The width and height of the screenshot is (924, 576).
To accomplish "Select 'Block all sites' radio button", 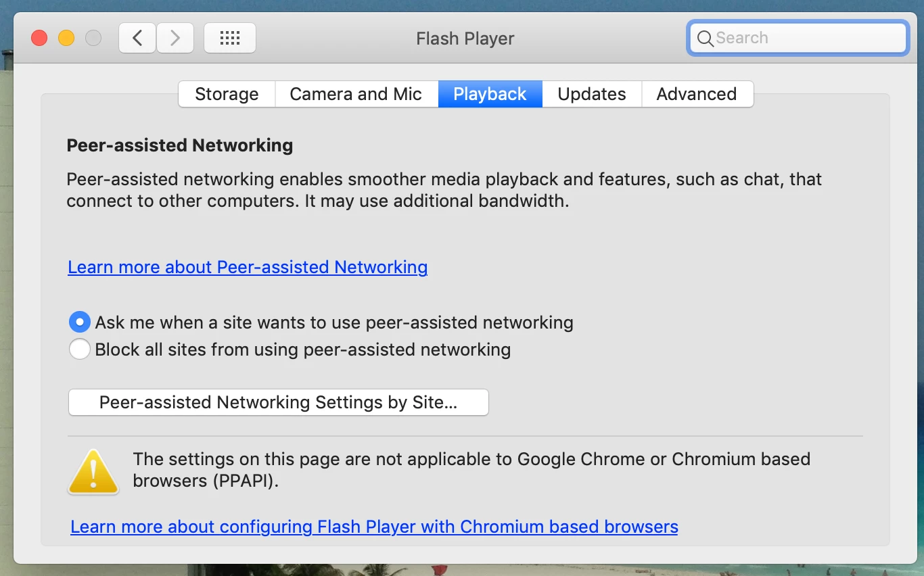I will pyautogui.click(x=80, y=349).
